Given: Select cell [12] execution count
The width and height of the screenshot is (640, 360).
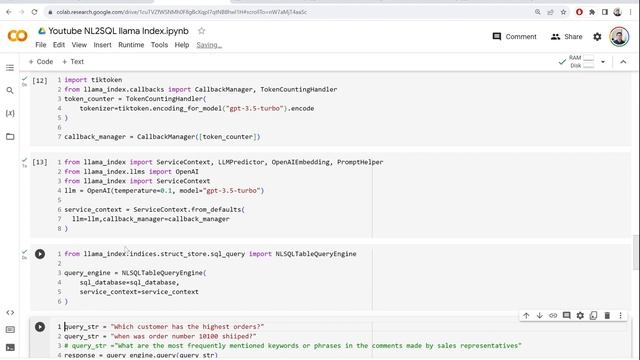Looking at the screenshot, I should pyautogui.click(x=40, y=80).
